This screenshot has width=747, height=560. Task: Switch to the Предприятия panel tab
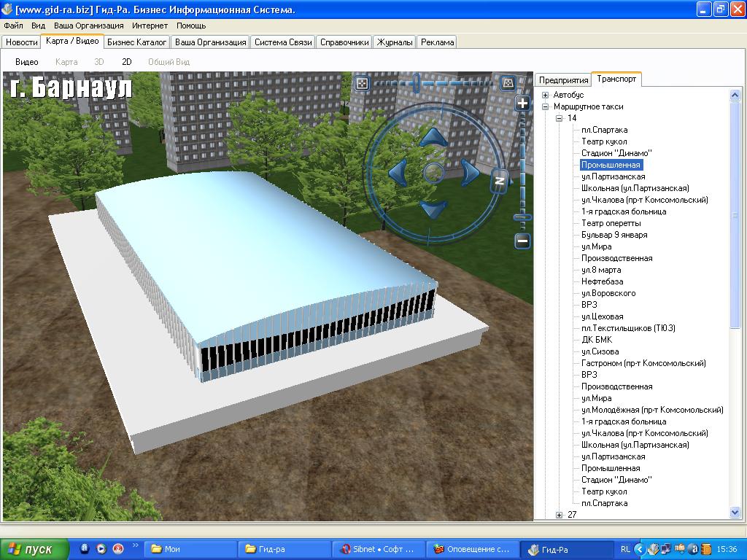click(563, 80)
